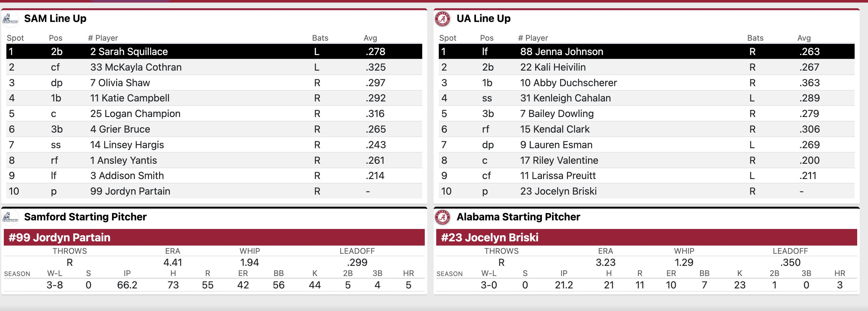
Task: Select McKayla Cothran in the Samford lineup
Action: tap(214, 67)
